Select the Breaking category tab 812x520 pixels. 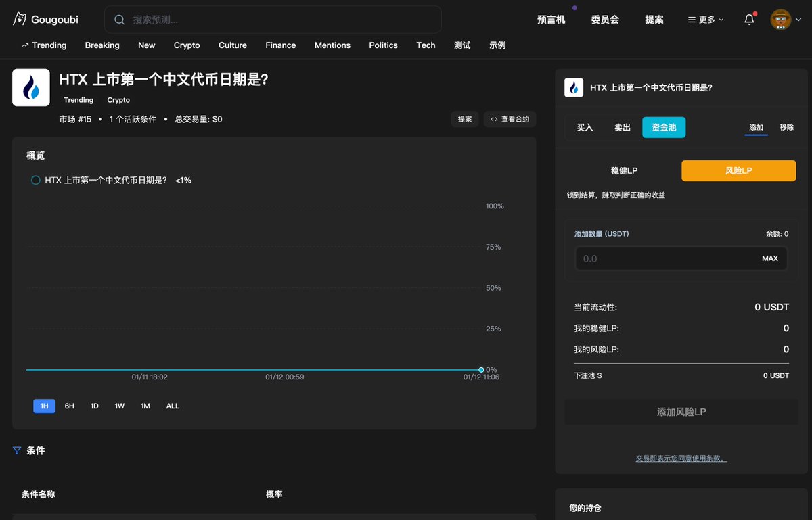102,45
